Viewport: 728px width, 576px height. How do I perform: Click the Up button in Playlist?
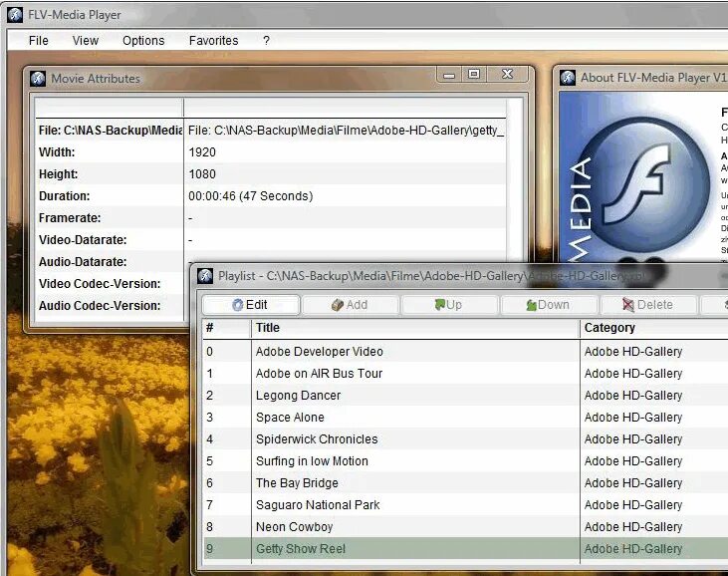tap(449, 305)
